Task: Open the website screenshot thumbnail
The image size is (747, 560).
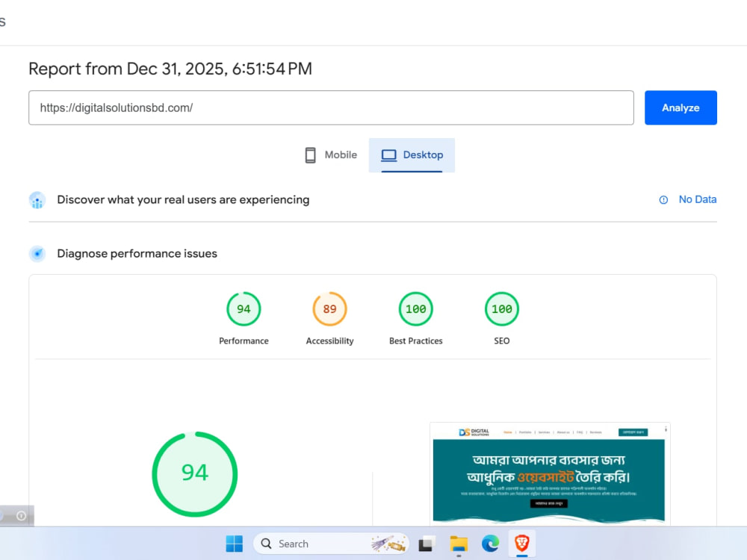Action: (x=549, y=474)
